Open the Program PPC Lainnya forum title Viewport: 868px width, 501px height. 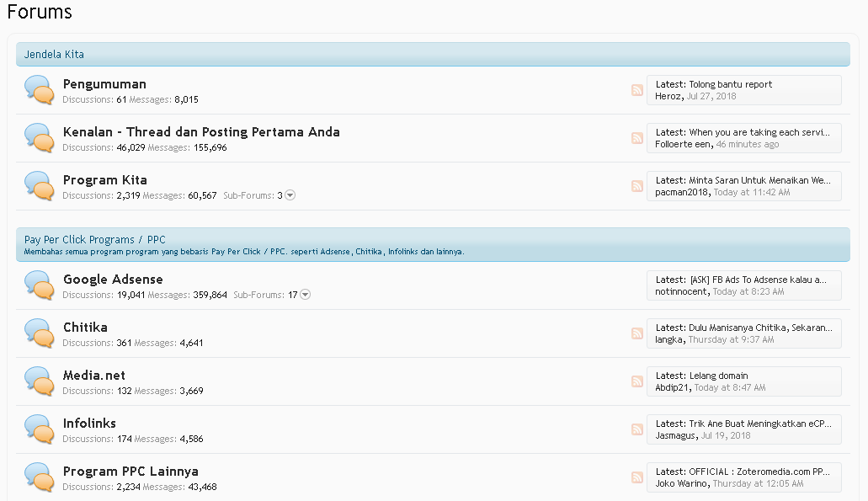130,472
